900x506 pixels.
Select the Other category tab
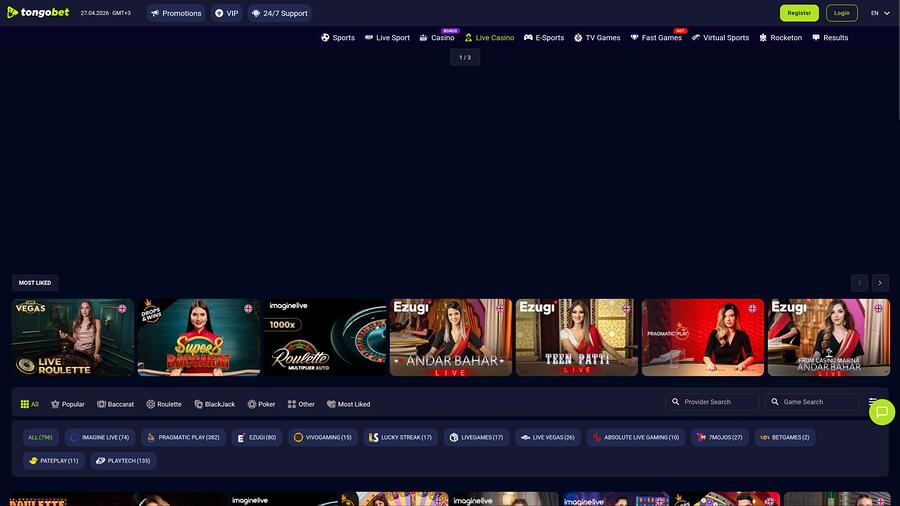(x=301, y=404)
